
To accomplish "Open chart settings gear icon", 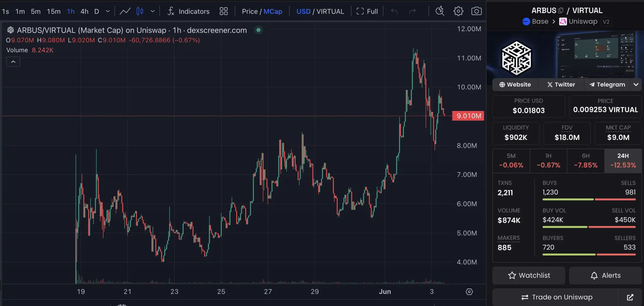I will (x=458, y=11).
